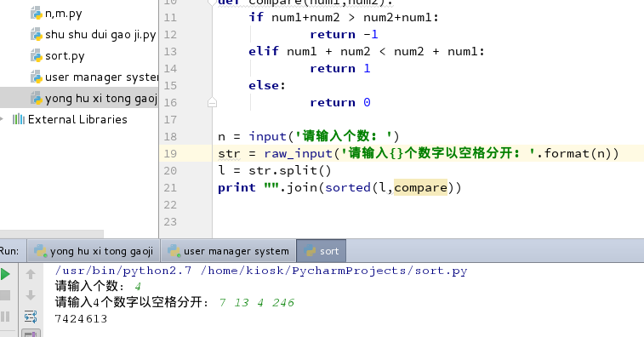Collapse the compare function fold marker

[212, 3]
